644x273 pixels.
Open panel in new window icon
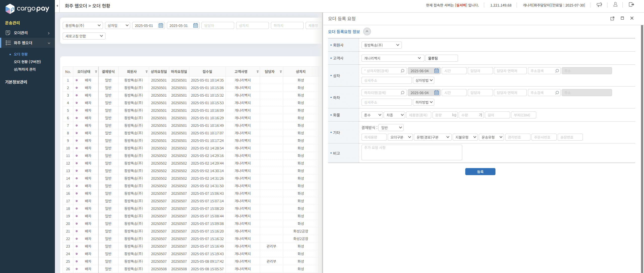[x=612, y=18]
